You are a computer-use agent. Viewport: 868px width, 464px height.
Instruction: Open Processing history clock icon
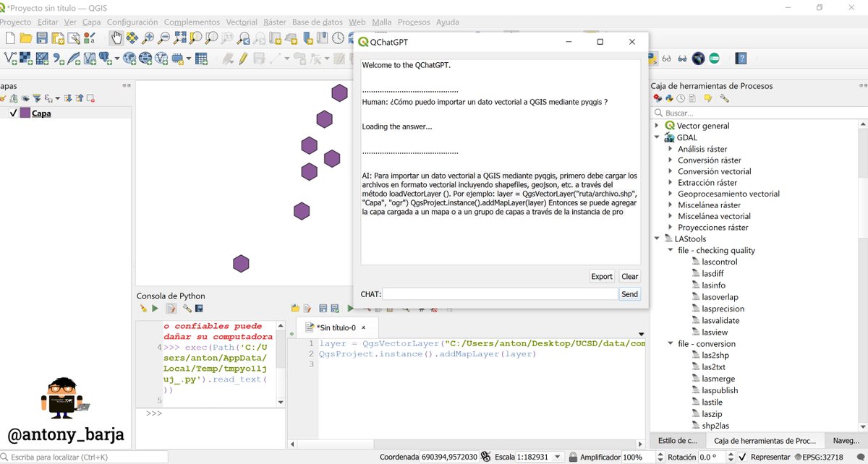tap(681, 98)
